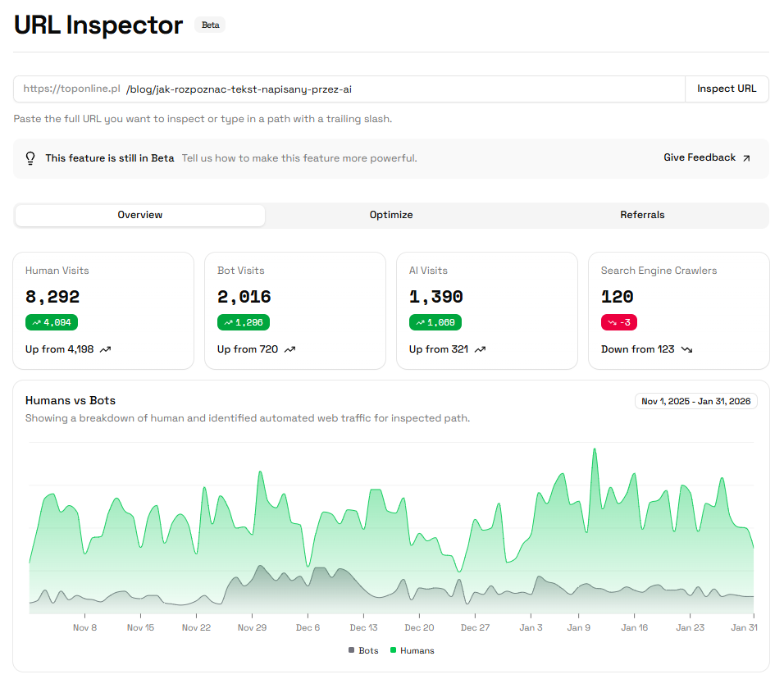Screen dimensions: 784x679
Task: Select the Overview tab
Action: click(139, 215)
